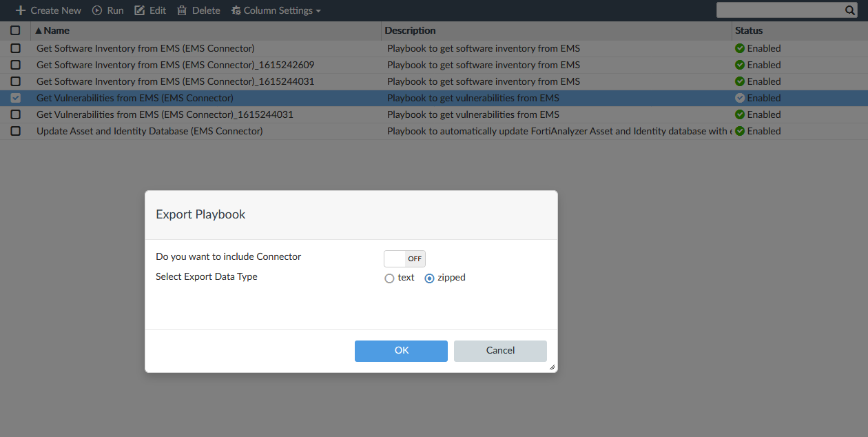This screenshot has height=437, width=868.
Task: Click the Run play icon
Action: pos(97,10)
